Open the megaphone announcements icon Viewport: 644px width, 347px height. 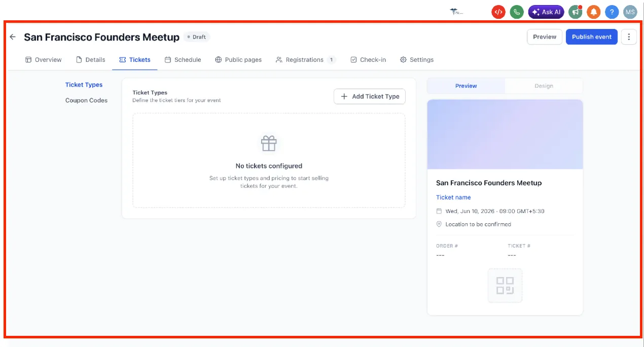575,12
